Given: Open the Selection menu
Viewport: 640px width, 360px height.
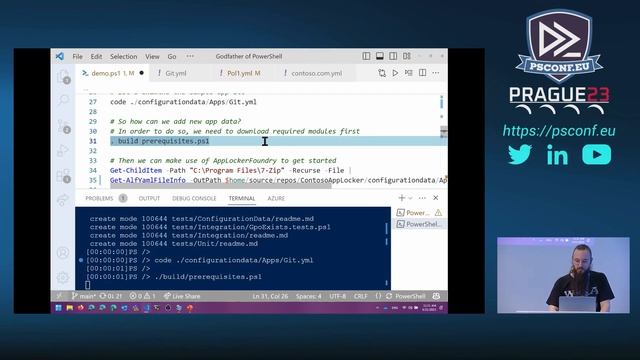Looking at the screenshot, I should click(124, 56).
